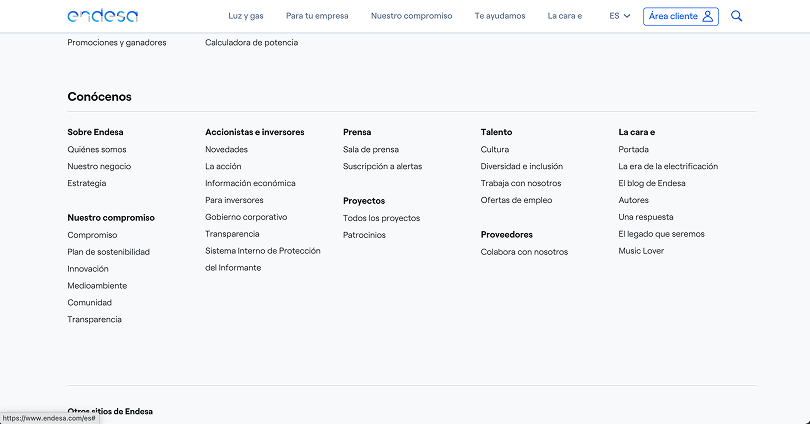Go to Plan de sostenibilidad
Image resolution: width=810 pixels, height=424 pixels.
coord(108,252)
